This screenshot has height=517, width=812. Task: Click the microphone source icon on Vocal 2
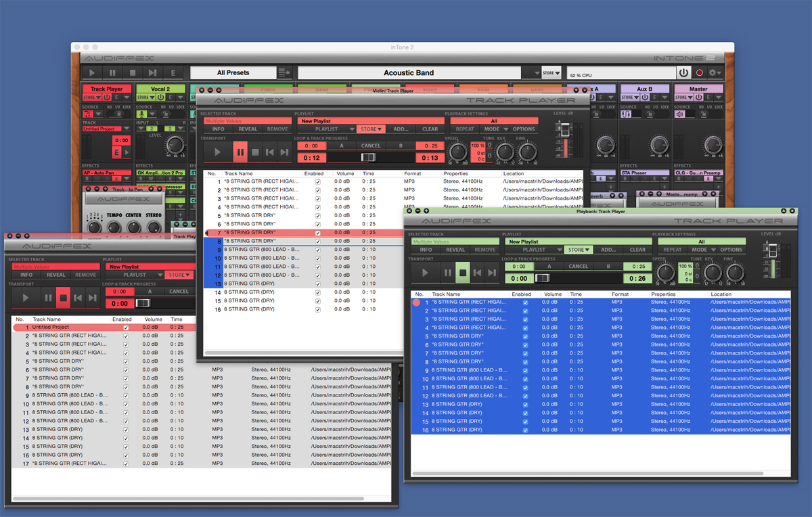point(141,113)
